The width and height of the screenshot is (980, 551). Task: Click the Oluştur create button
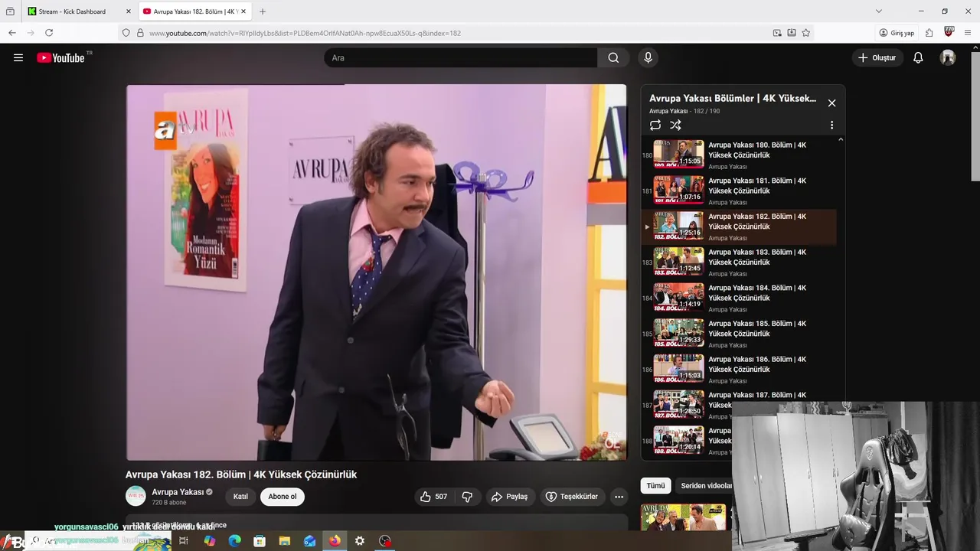(877, 57)
